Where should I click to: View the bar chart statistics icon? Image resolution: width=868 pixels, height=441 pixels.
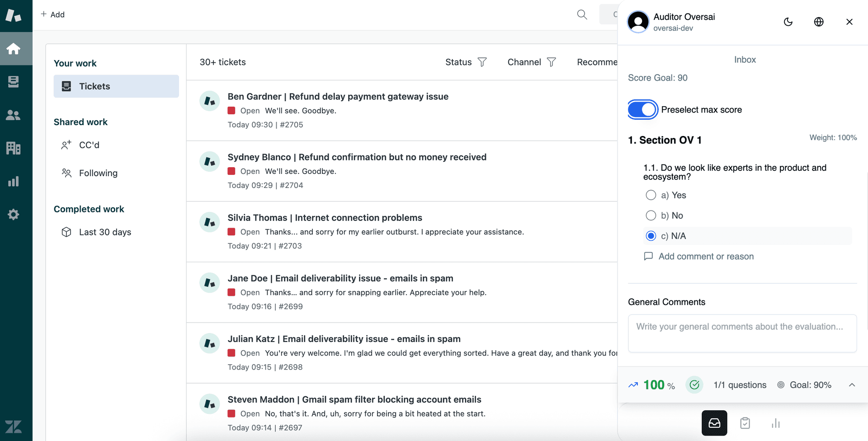point(776,423)
